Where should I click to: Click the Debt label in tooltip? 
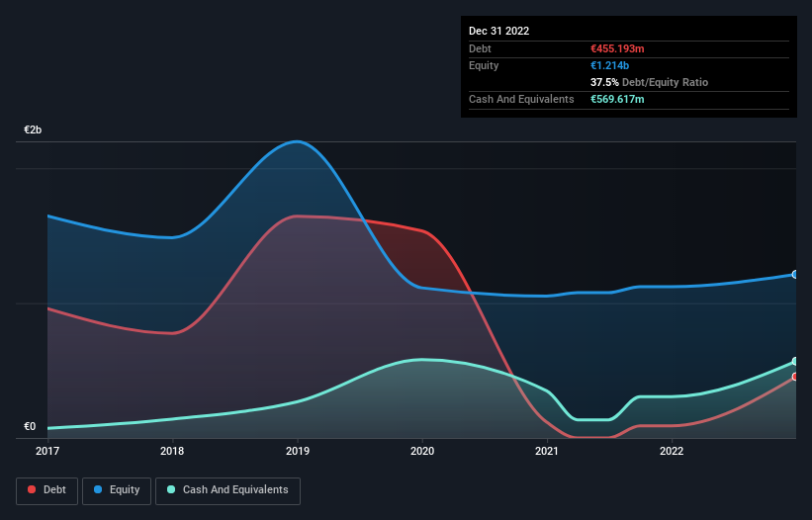(480, 48)
